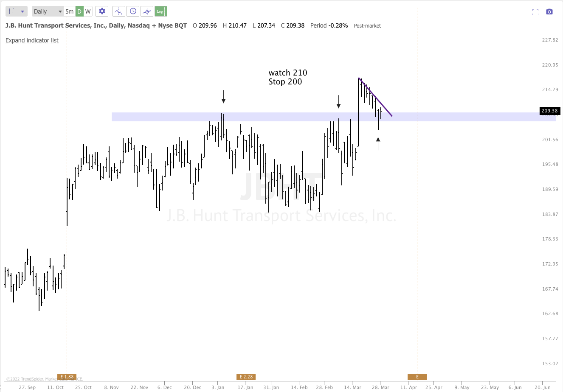The height and width of the screenshot is (392, 563).
Task: Click the chart type candle icon
Action: click(11, 11)
